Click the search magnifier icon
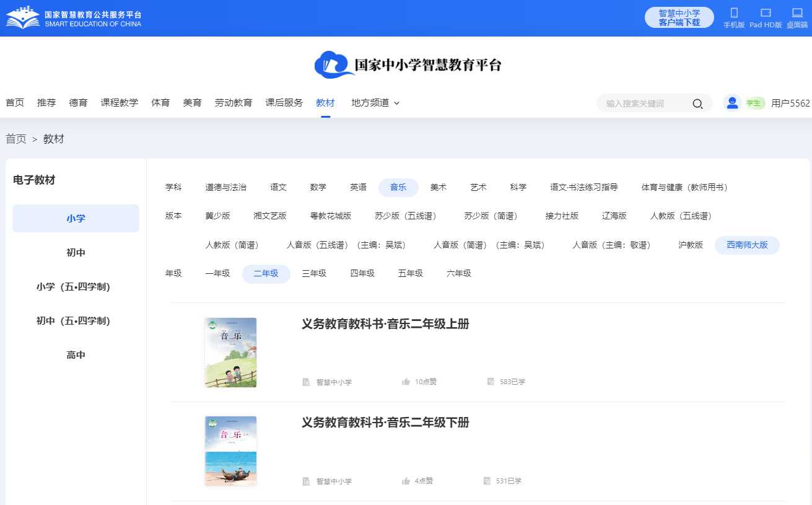 pos(697,103)
